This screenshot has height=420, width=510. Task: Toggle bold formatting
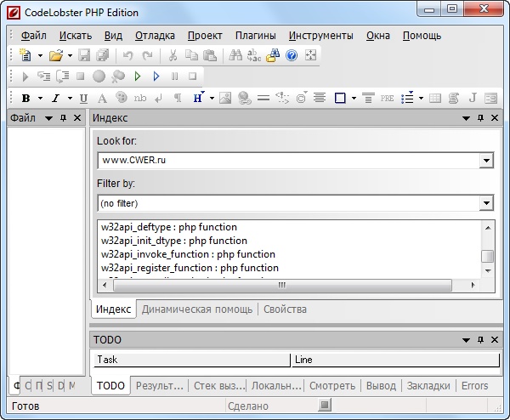[25, 98]
